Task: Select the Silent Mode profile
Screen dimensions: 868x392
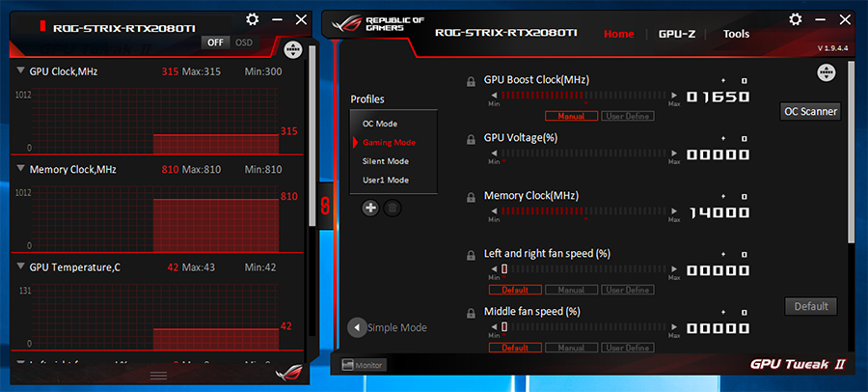Action: click(x=386, y=161)
